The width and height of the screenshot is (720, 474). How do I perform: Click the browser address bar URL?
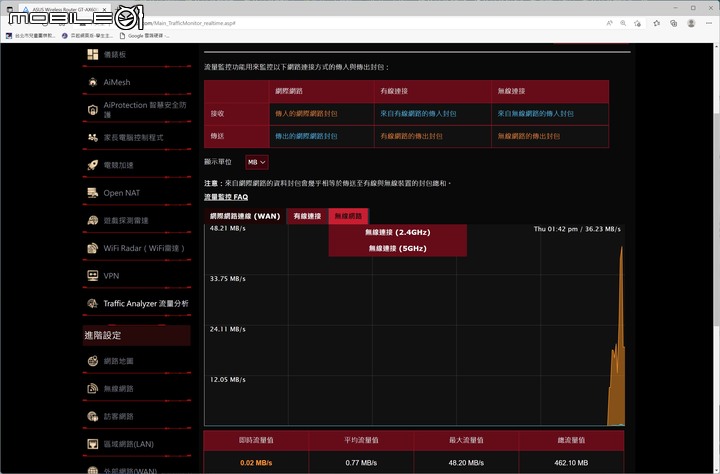[x=189, y=23]
